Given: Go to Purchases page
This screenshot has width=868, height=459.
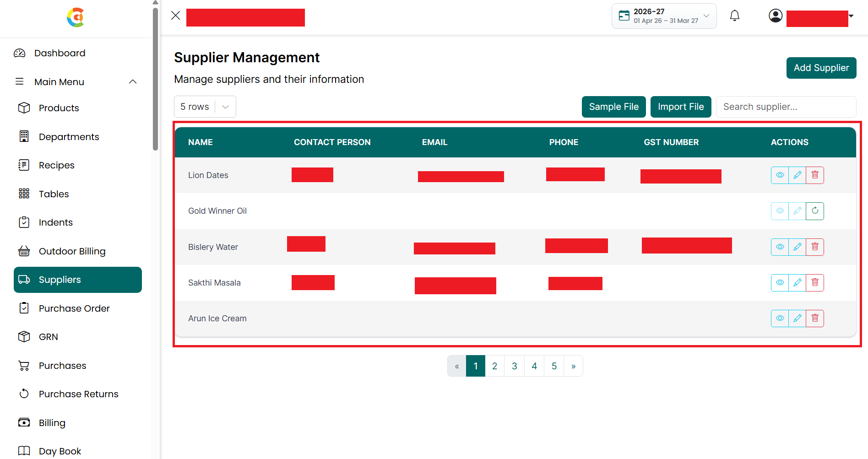Looking at the screenshot, I should [x=77, y=366].
